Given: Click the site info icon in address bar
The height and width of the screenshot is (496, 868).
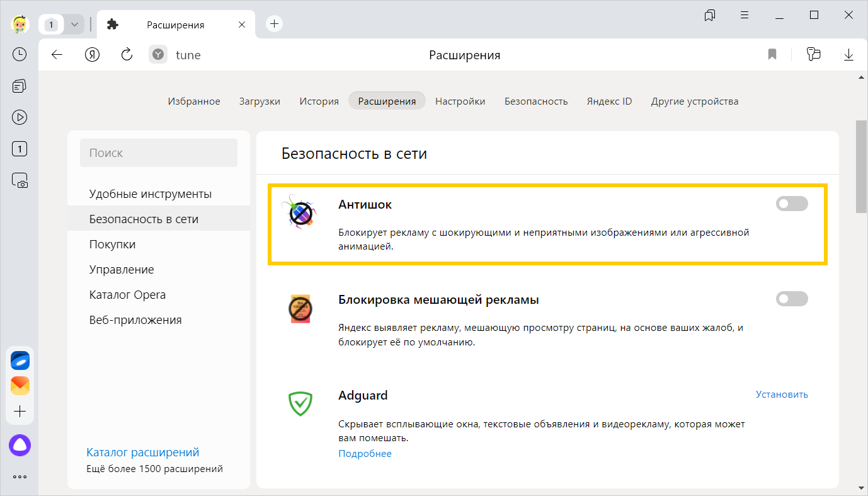Looking at the screenshot, I should (x=158, y=55).
